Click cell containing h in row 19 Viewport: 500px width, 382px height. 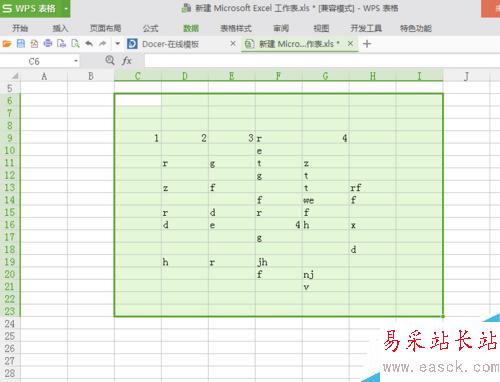185,262
